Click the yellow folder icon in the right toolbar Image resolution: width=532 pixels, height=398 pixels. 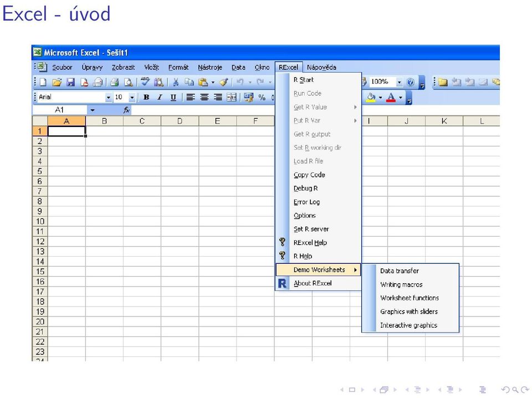coord(443,82)
